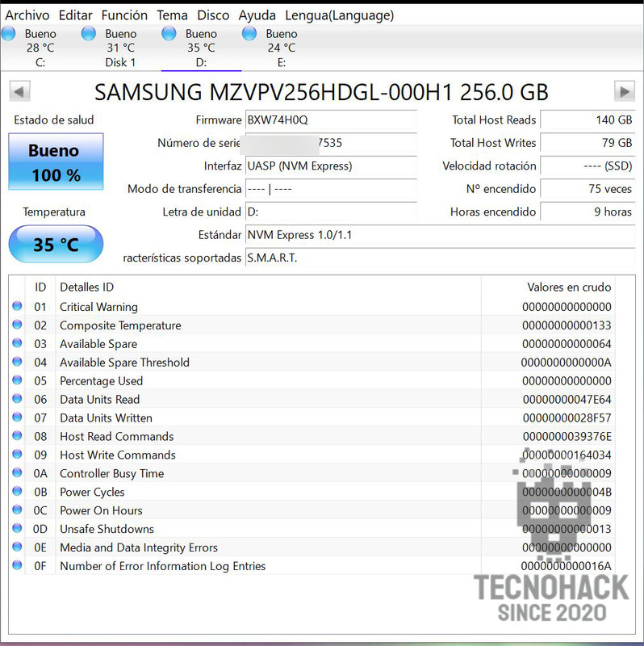Select the Percentage Used attribute text
Viewport: 644px width, 646px height.
[102, 381]
